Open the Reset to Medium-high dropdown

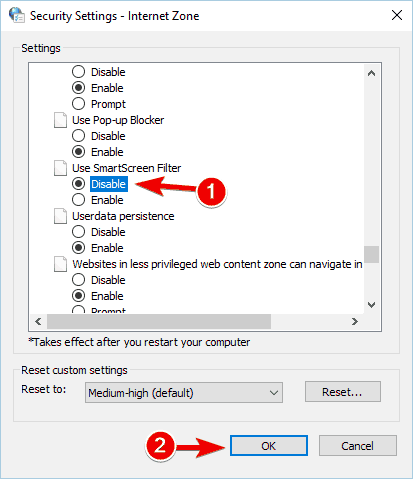click(184, 393)
